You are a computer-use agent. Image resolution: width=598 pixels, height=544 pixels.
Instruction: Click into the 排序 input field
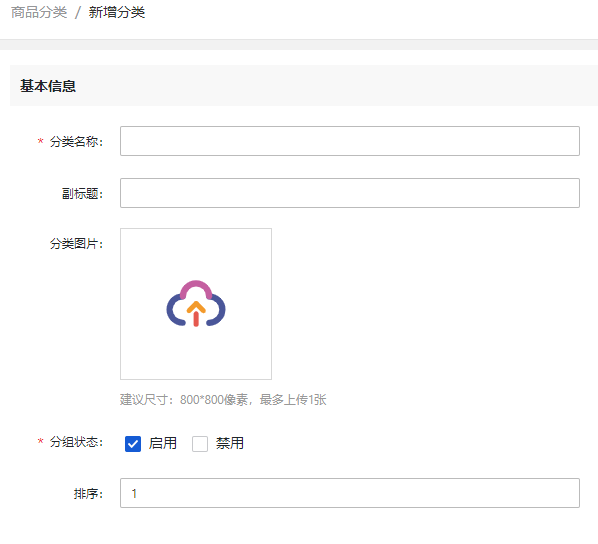click(350, 493)
